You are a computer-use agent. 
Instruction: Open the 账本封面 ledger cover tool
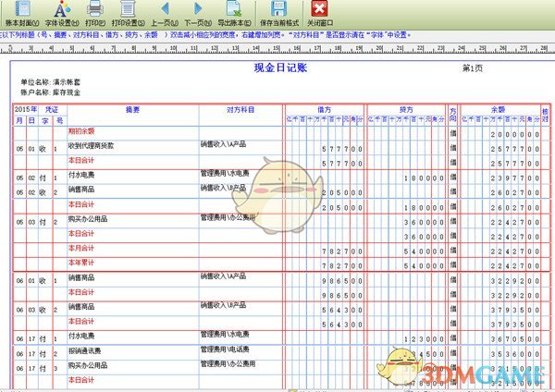point(22,14)
